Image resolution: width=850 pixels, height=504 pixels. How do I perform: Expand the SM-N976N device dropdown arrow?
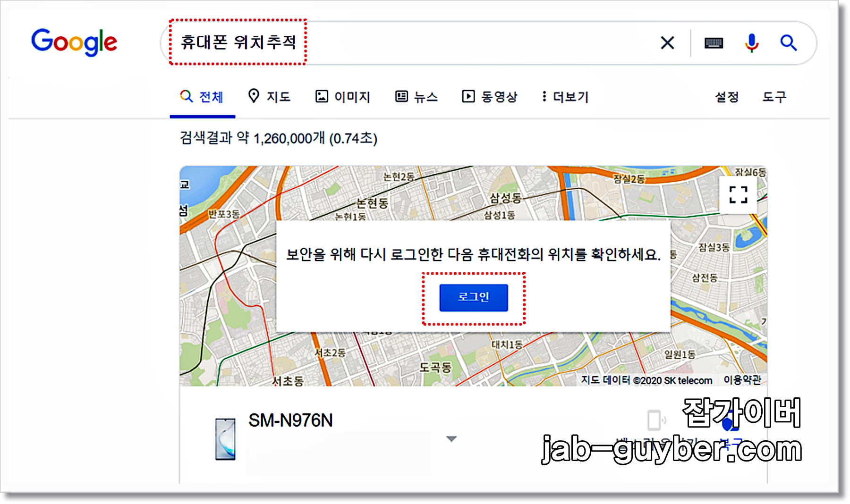click(451, 439)
